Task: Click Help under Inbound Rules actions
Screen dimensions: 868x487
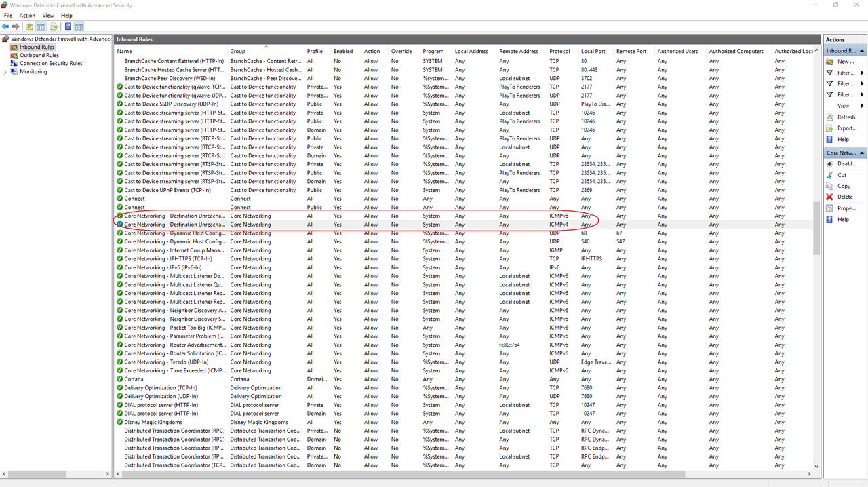Action: tap(843, 139)
